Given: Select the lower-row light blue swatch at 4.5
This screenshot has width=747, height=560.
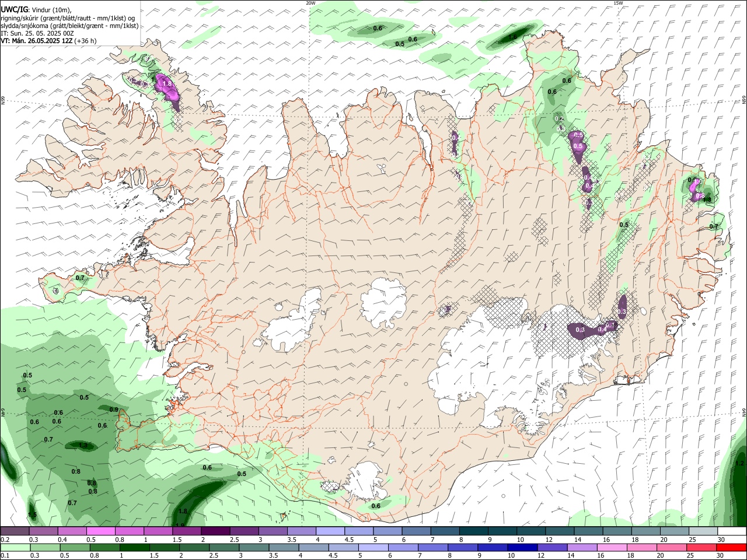Looking at the screenshot, I should (343, 547).
